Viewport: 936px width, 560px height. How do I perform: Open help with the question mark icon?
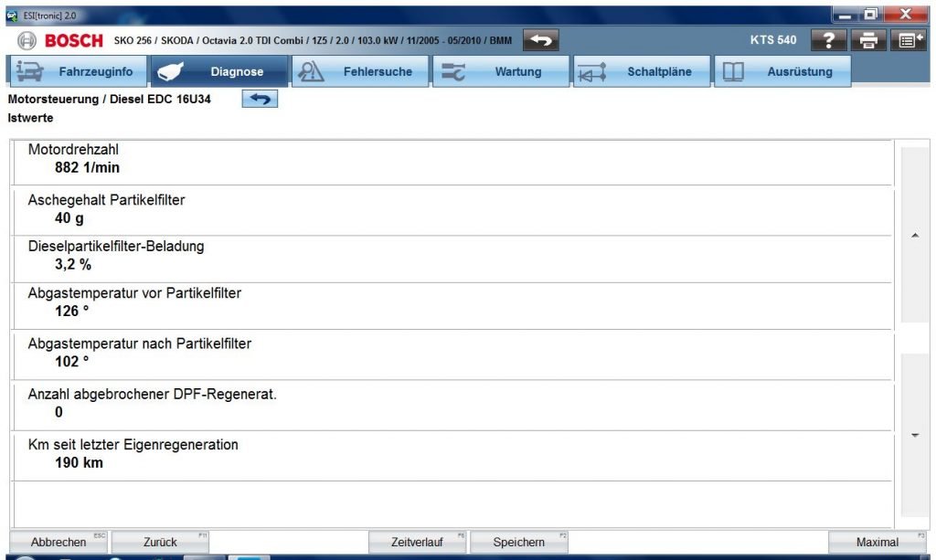pyautogui.click(x=828, y=40)
